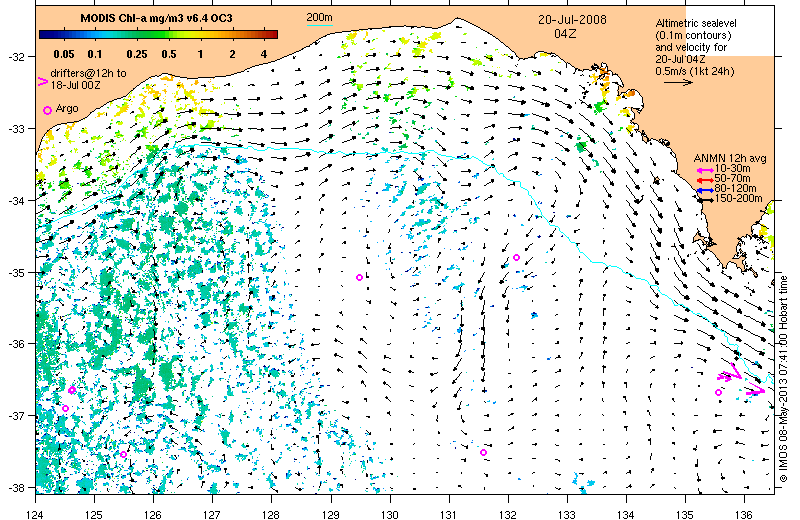
Task: Select the red 50-70m ANMN arrow symbol
Action: point(706,180)
